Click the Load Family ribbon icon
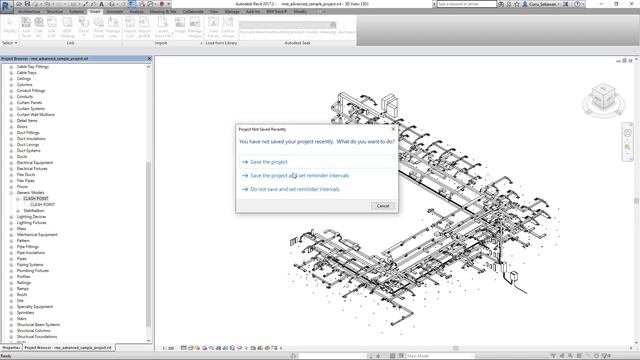640x360 pixels. [213, 27]
